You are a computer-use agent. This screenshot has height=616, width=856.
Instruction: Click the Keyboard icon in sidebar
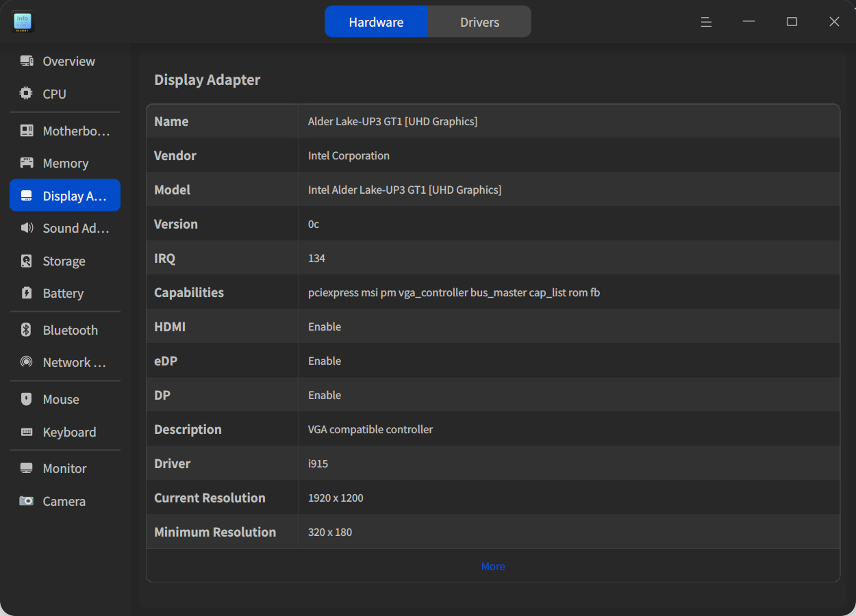coord(27,432)
